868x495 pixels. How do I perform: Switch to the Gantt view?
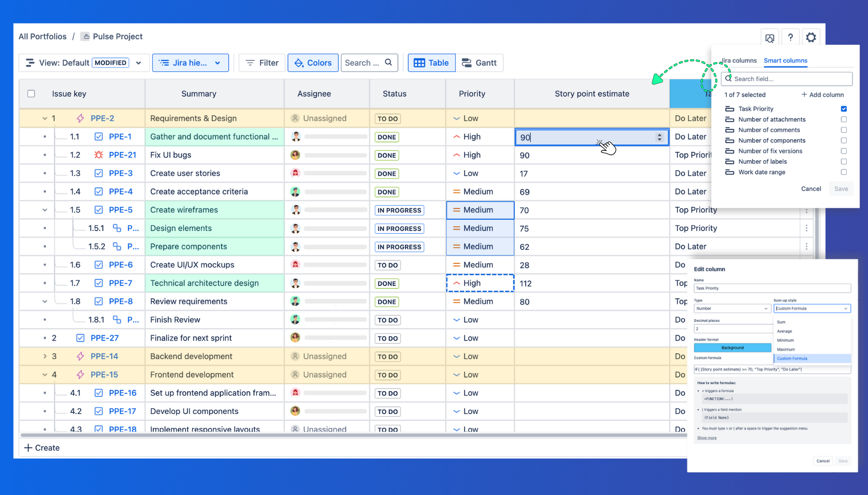[480, 63]
